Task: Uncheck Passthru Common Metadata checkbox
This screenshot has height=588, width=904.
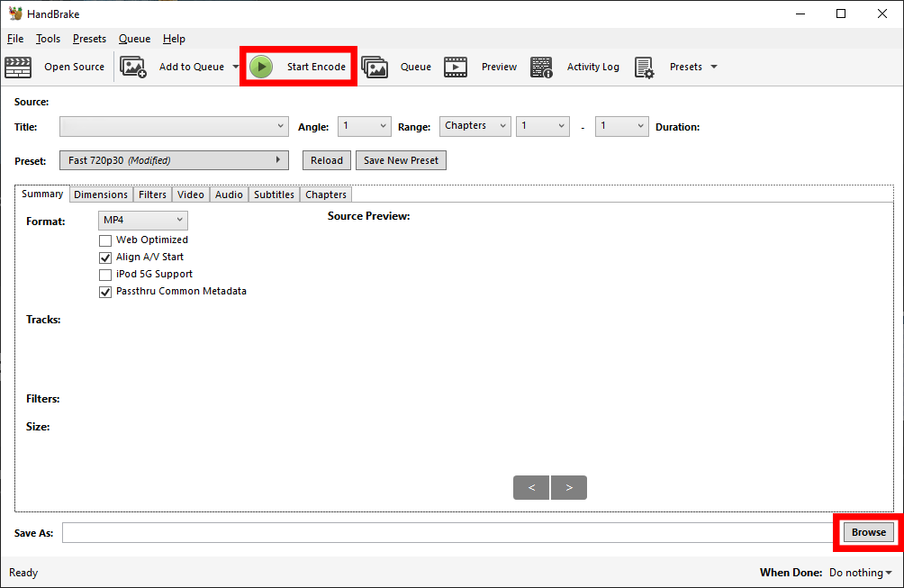Action: tap(105, 292)
